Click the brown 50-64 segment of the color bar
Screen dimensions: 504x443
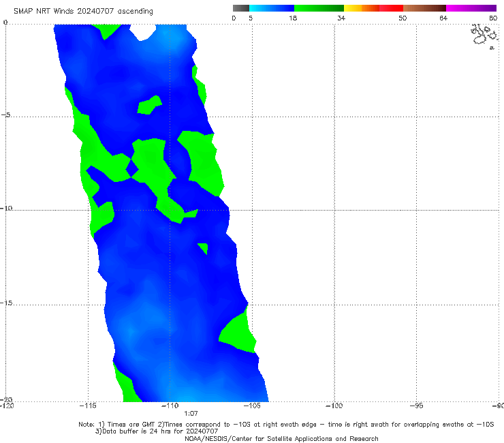424,8
